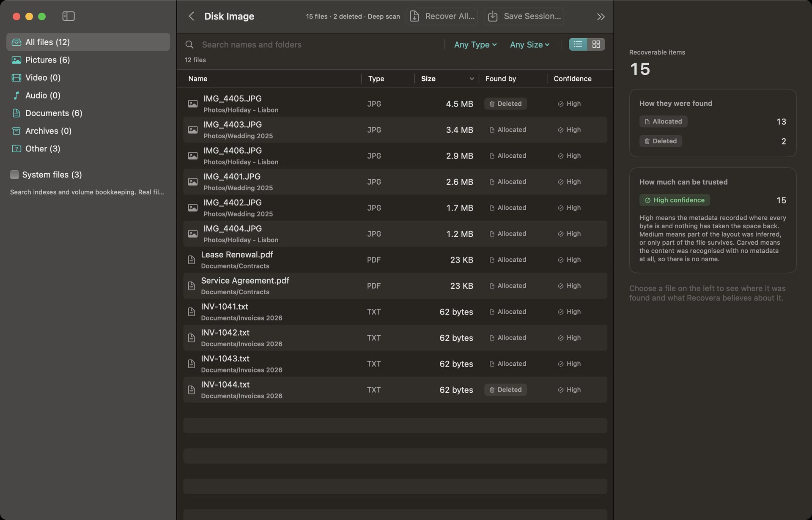Image resolution: width=812 pixels, height=520 pixels.
Task: Click the Type column header
Action: pos(376,79)
